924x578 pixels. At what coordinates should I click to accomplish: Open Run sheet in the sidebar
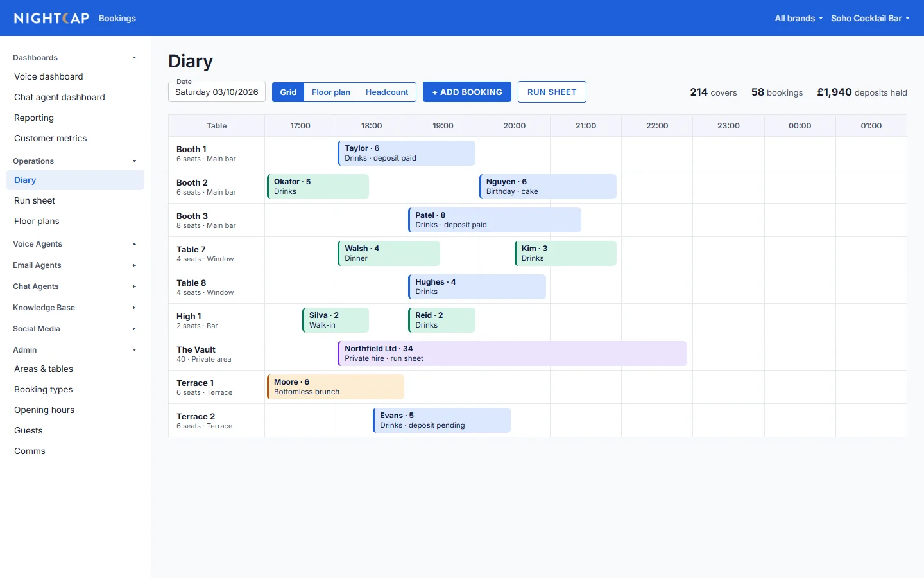(x=75, y=200)
